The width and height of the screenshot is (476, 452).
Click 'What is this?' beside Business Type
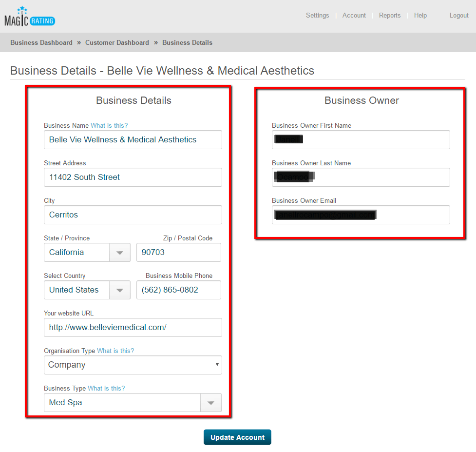[106, 388]
